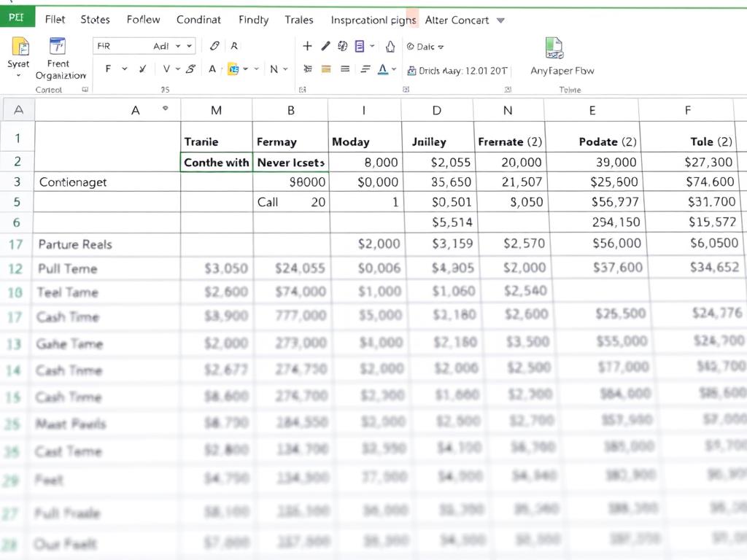Switch to the Condinat ribbon tab

[x=198, y=20]
